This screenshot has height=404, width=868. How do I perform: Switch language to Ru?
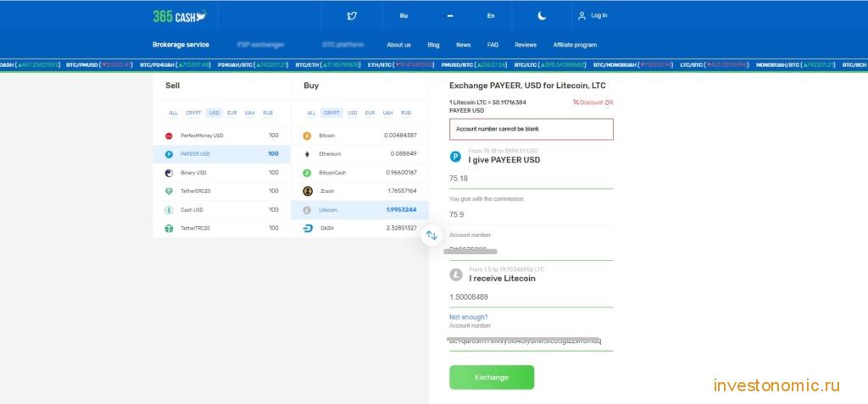[403, 16]
